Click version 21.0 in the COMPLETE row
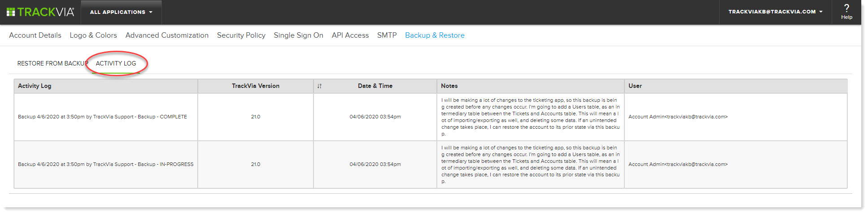 click(256, 117)
